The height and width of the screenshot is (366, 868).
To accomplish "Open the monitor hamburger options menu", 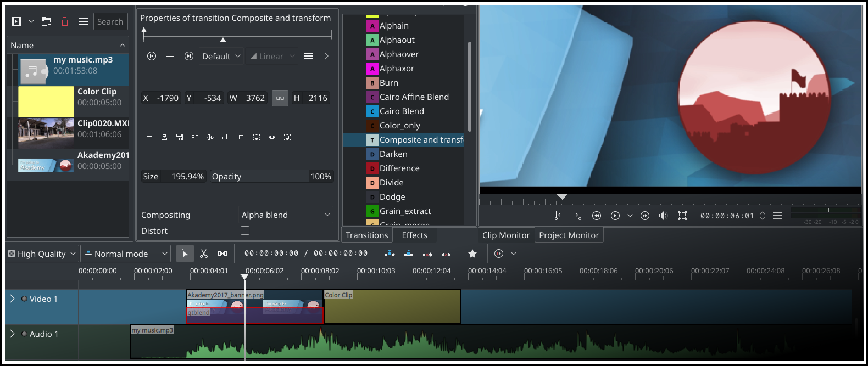I will coord(777,216).
